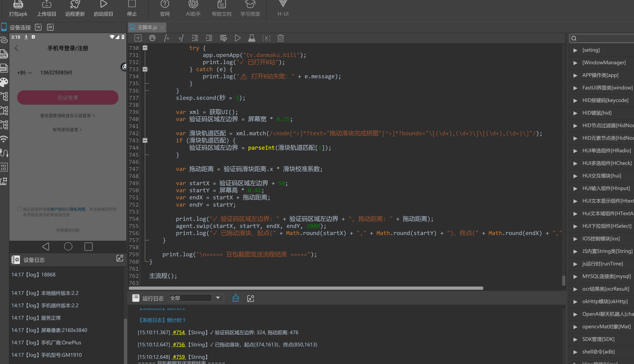Image resolution: width=634 pixels, height=364 pixels.
Task: Run script with editor play icon
Action: (238, 38)
